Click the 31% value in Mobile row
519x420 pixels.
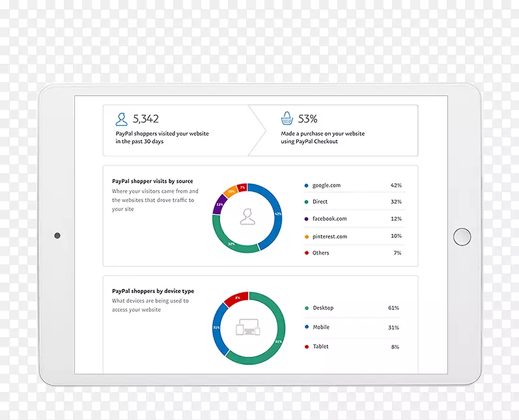[393, 328]
